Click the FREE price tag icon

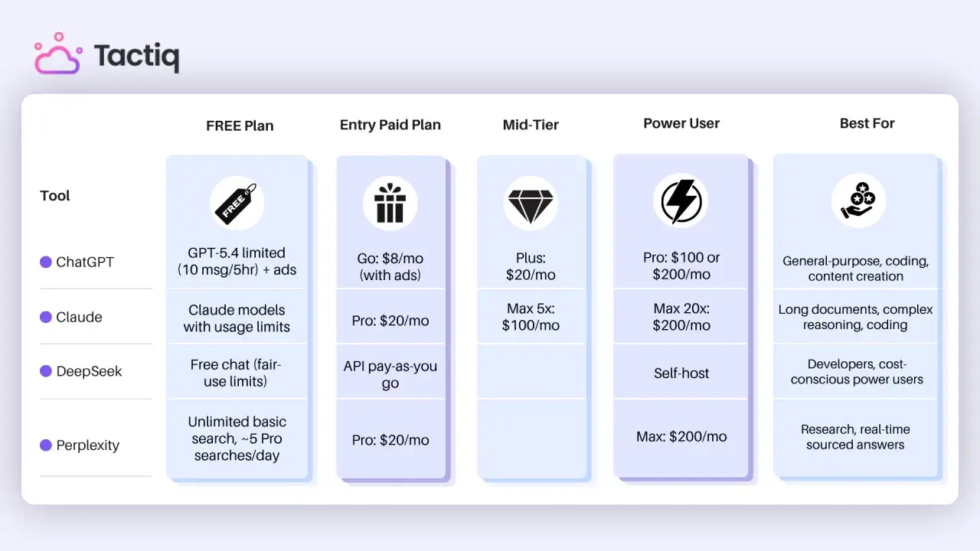coord(237,204)
